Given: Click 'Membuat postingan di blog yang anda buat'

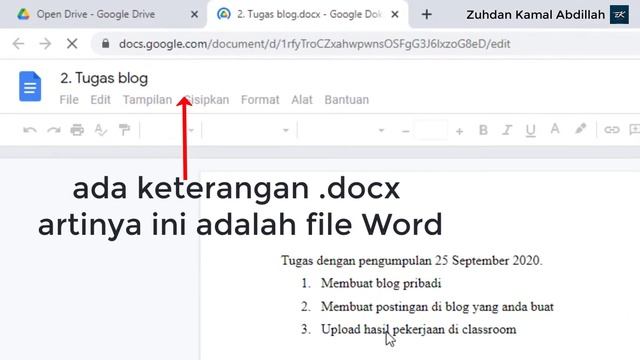Looking at the screenshot, I should 437,307.
